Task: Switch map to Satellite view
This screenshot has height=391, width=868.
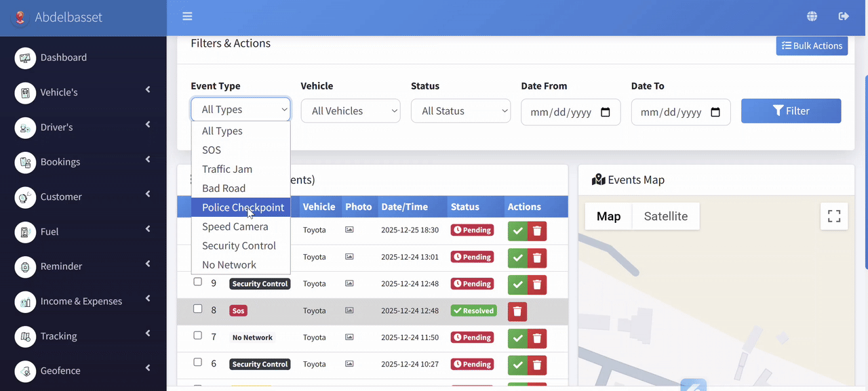Action: 665,216
